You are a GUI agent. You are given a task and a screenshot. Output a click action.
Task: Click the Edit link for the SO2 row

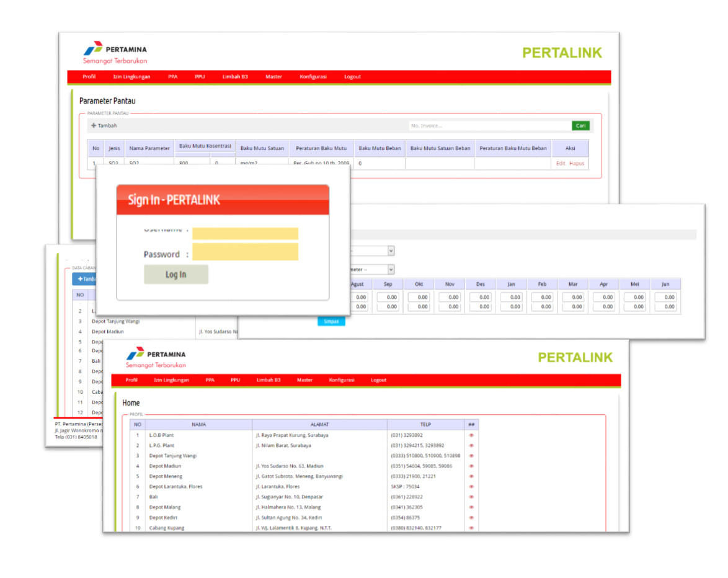click(x=561, y=164)
